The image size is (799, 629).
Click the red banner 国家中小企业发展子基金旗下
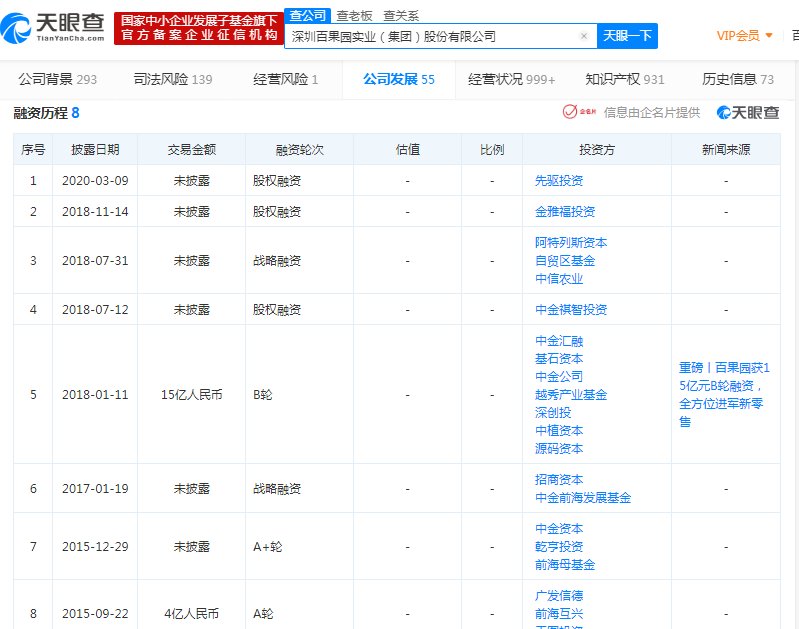point(199,28)
